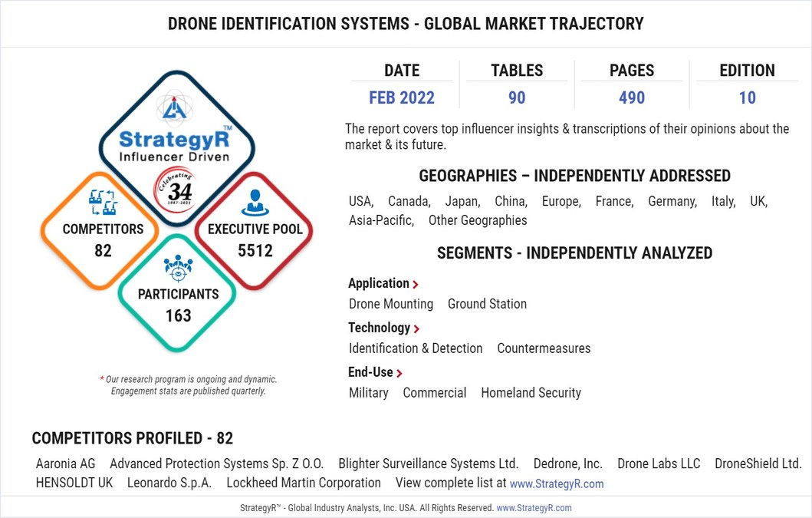Click the StrategyR atom logo icon

click(x=175, y=107)
